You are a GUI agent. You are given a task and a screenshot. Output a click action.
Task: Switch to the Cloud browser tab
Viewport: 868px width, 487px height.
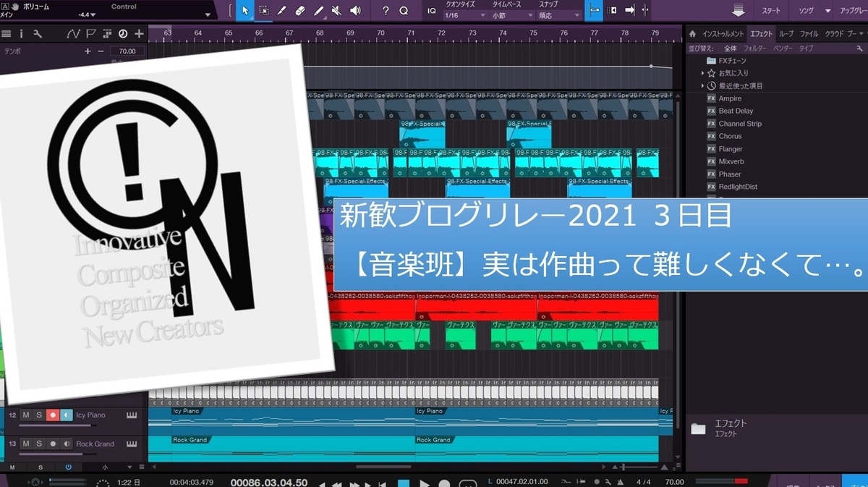point(834,34)
